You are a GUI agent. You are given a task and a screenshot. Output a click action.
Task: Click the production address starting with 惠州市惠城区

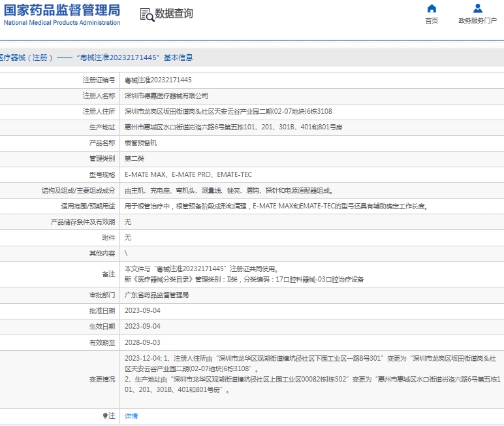(233, 127)
